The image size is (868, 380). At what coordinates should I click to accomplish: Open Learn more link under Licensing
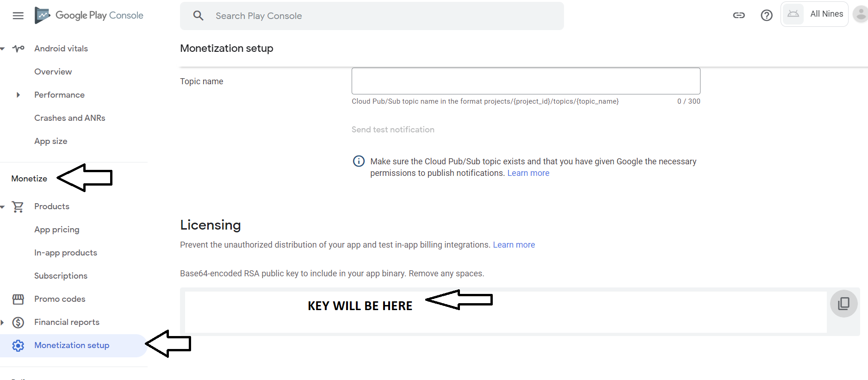(x=514, y=245)
